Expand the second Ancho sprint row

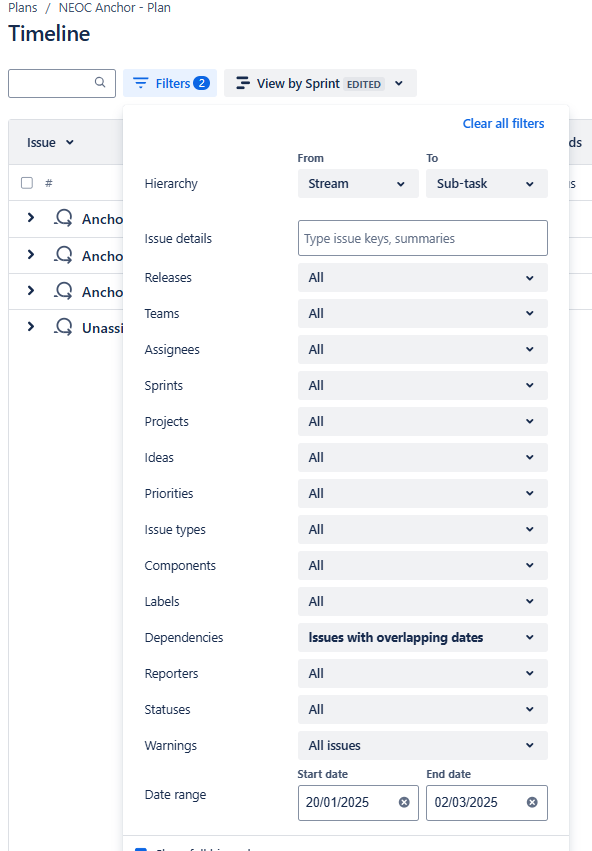pyautogui.click(x=31, y=255)
